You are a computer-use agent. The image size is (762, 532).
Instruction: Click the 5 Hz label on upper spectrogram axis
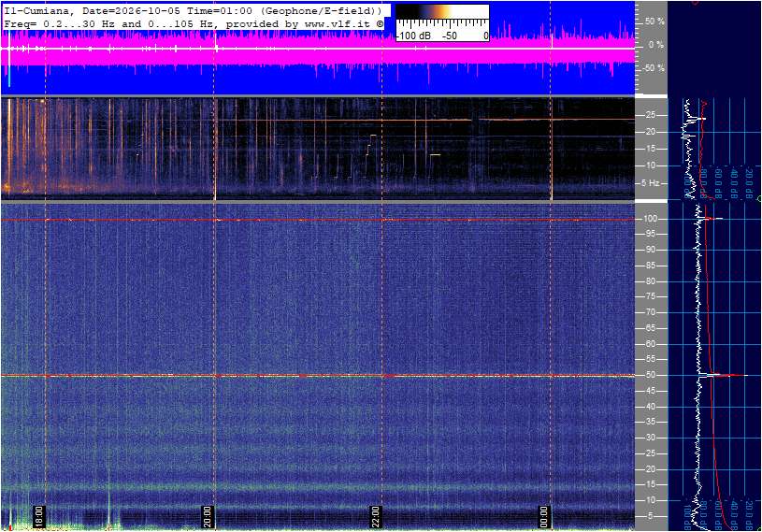point(651,183)
